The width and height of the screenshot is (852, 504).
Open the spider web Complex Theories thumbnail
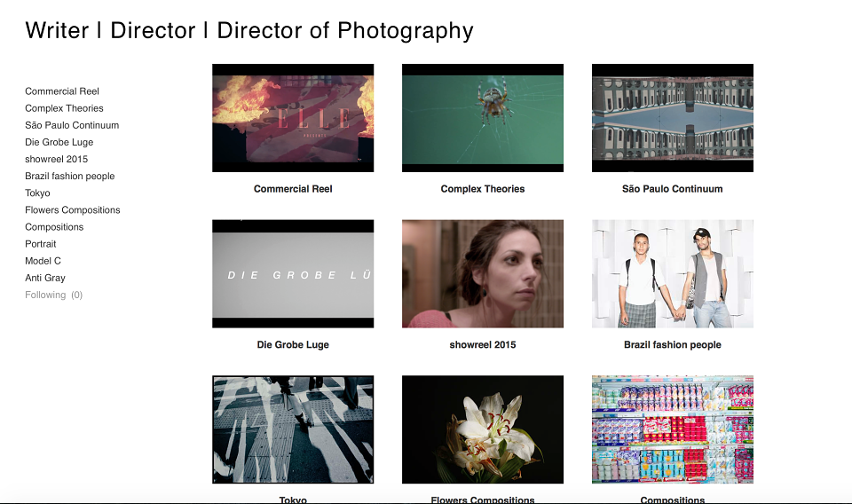click(483, 118)
